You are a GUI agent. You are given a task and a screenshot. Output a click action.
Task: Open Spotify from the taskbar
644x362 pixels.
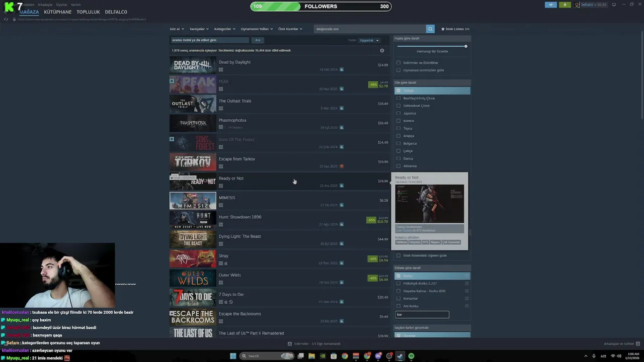pos(411,356)
